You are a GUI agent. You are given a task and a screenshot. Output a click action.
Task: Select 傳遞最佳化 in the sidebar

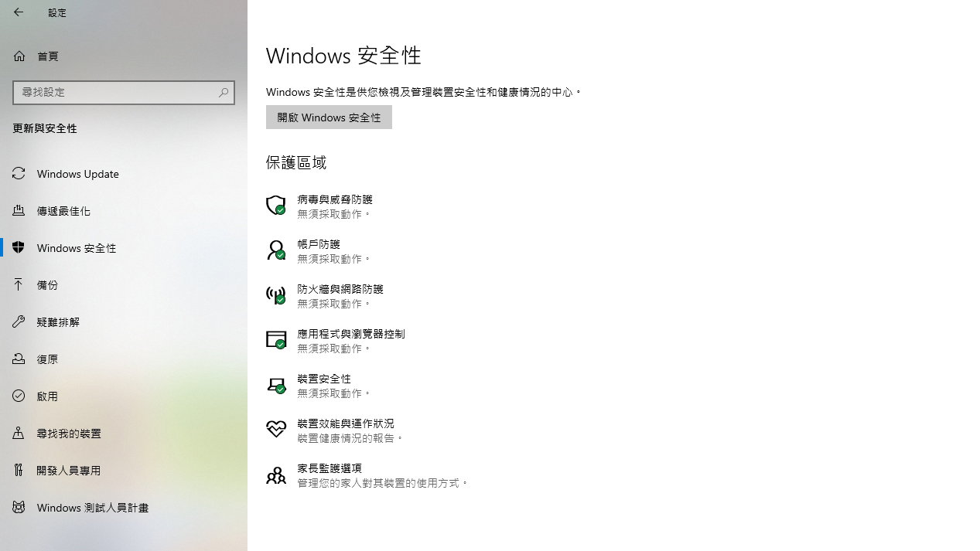(x=124, y=210)
